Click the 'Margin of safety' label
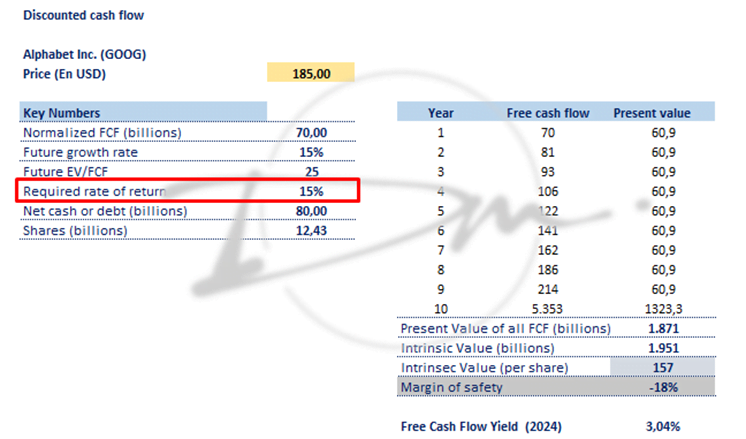The width and height of the screenshot is (746, 439). click(x=451, y=387)
